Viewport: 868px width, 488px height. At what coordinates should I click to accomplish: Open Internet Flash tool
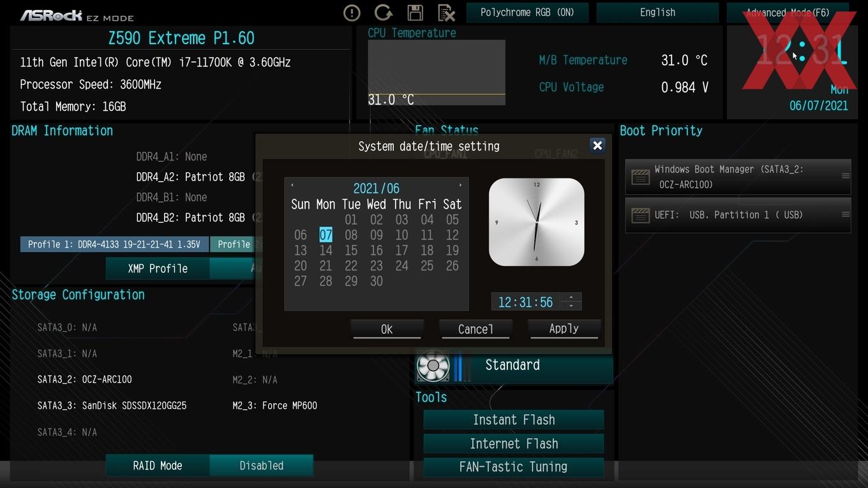514,443
